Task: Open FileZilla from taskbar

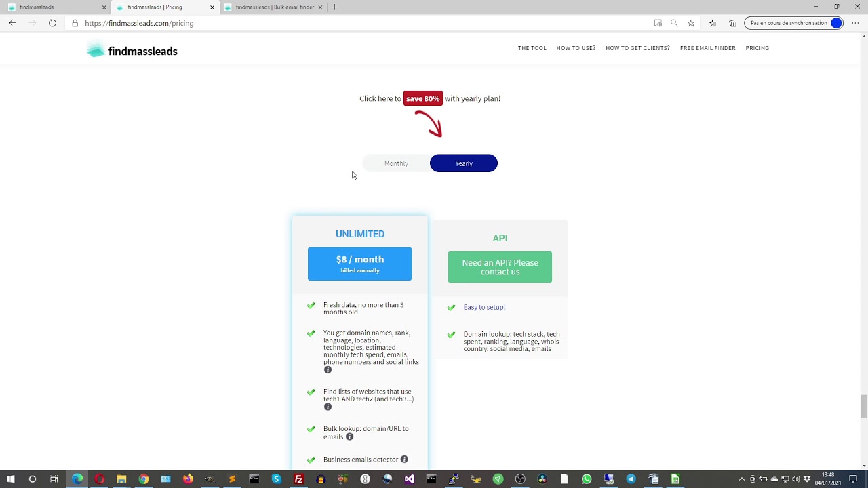Action: (298, 479)
